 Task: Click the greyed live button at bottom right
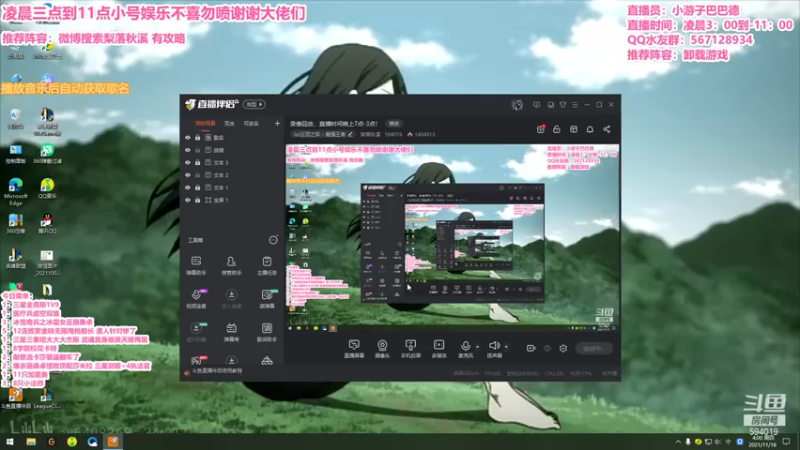tap(594, 348)
